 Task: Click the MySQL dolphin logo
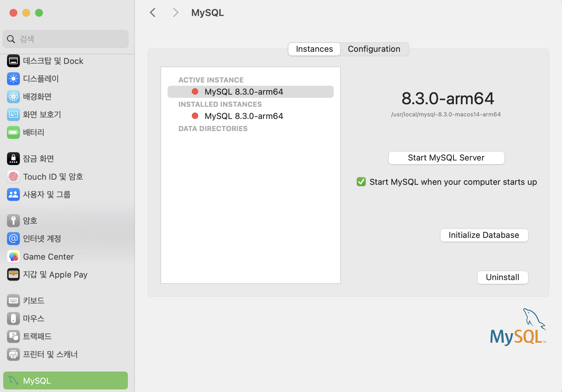(x=518, y=327)
